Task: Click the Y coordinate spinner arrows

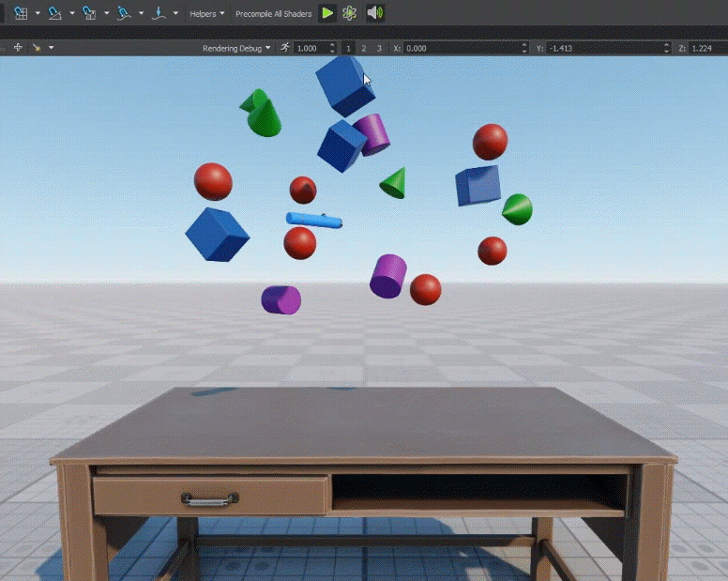Action: pos(667,48)
